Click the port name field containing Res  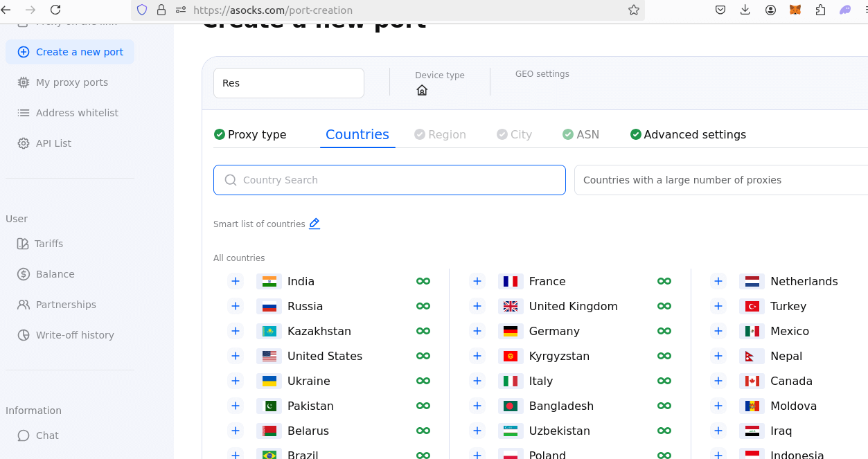click(x=288, y=83)
